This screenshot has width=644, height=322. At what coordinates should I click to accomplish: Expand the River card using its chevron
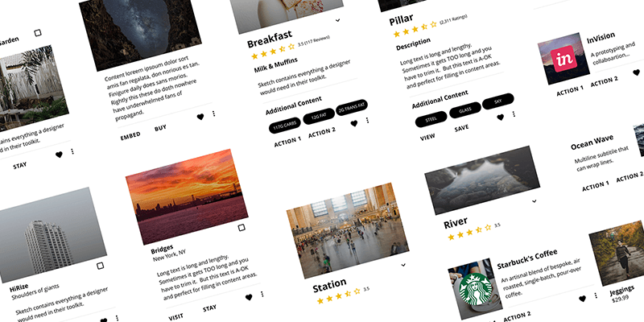pyautogui.click(x=535, y=201)
